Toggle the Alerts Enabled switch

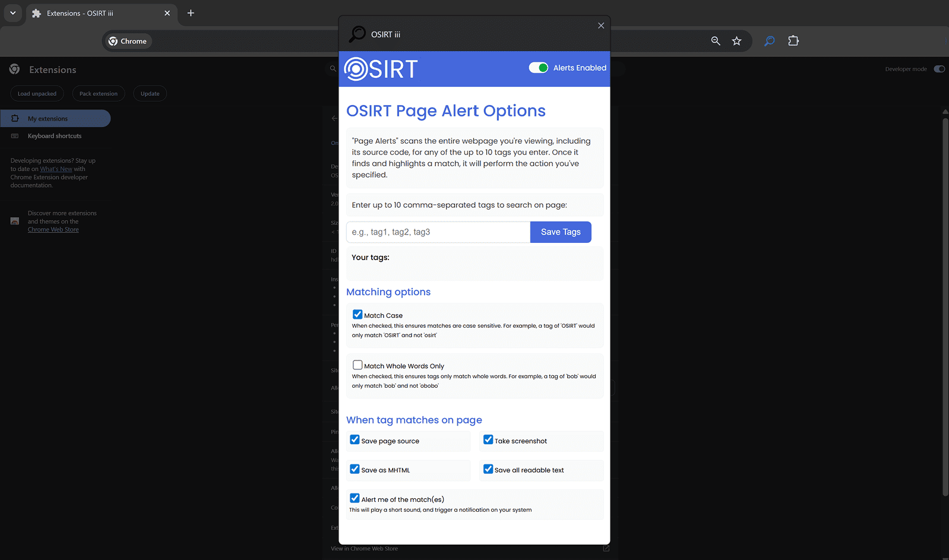(x=539, y=68)
